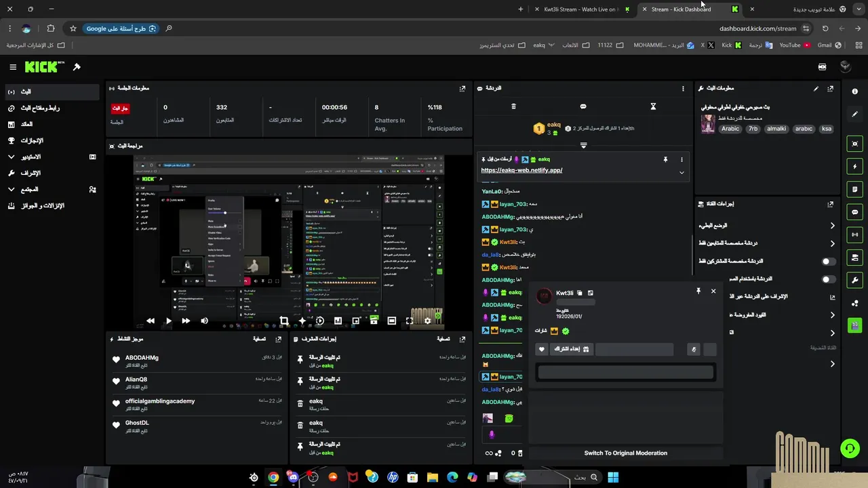Open the Windows Start button on the taskbar
868x488 pixels.
(x=613, y=477)
